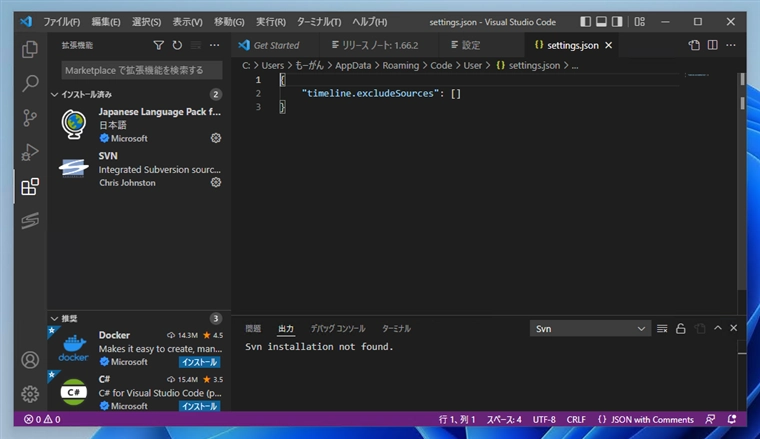Toggle the secondary side bar layout icon
This screenshot has height=439, width=760.
pyautogui.click(x=617, y=22)
